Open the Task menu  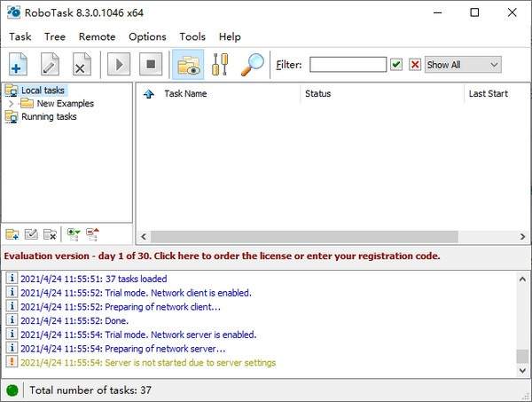tap(20, 36)
